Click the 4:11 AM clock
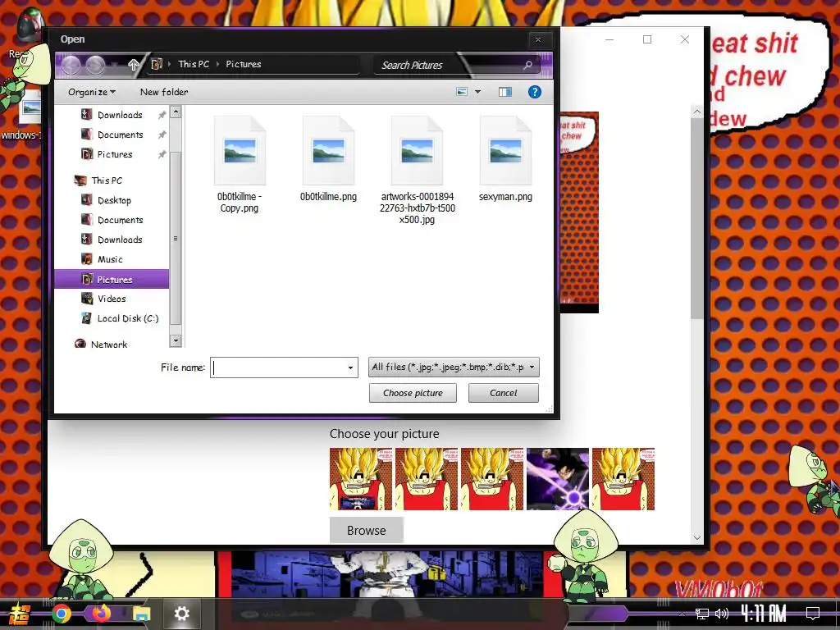The image size is (840, 630). [x=764, y=614]
